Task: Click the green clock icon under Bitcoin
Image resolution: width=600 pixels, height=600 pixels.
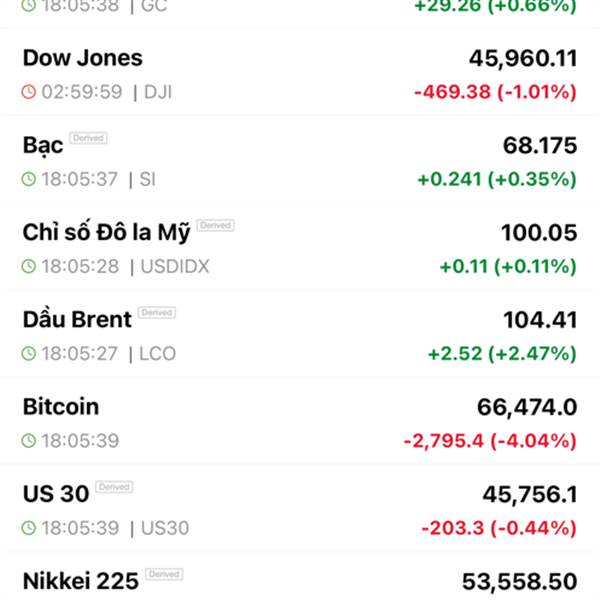Action: [x=29, y=440]
